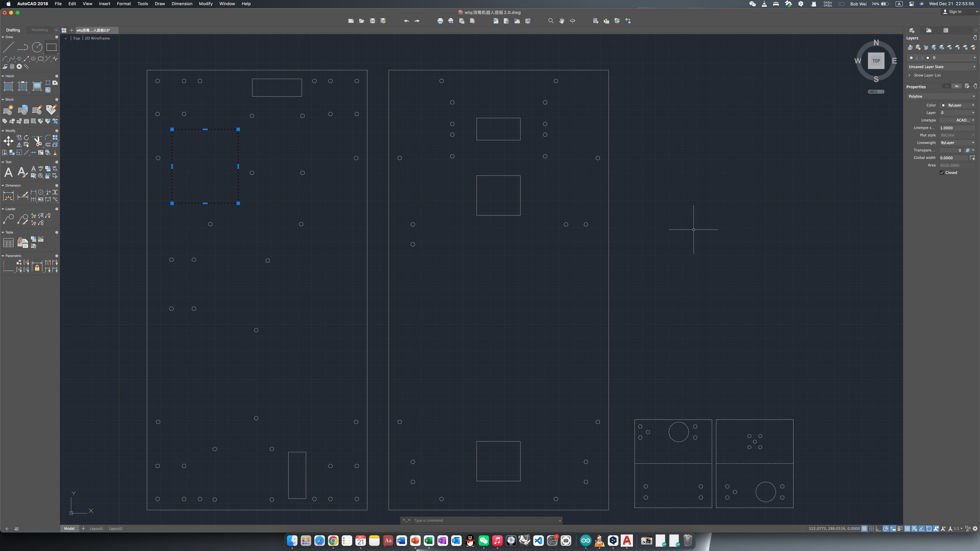Open the Dimension menu
This screenshot has width=980, height=551.
pyautogui.click(x=181, y=4)
